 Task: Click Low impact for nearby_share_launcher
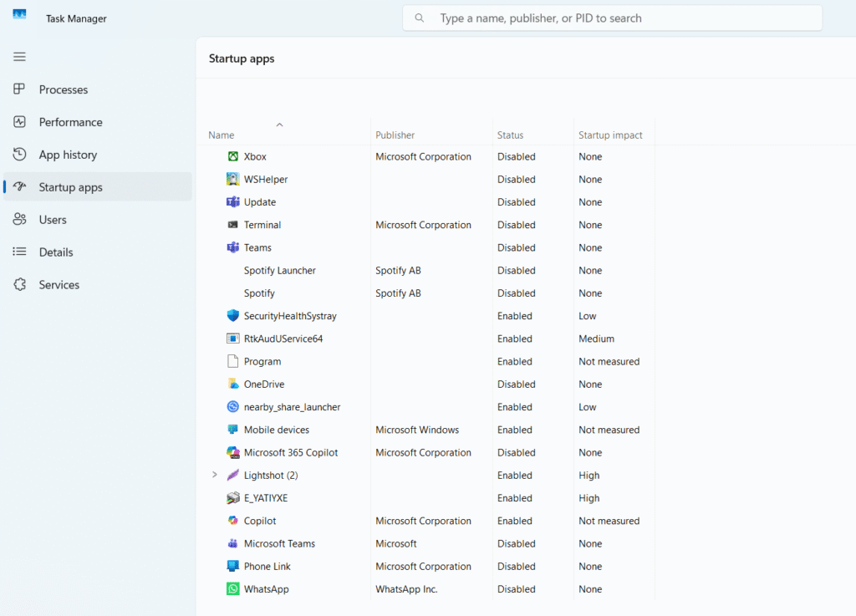[x=588, y=406]
